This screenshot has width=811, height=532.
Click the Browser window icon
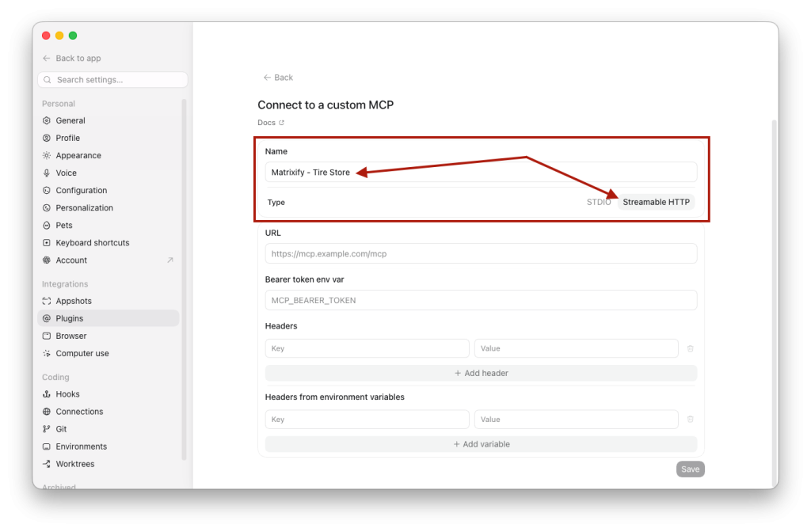(x=47, y=336)
